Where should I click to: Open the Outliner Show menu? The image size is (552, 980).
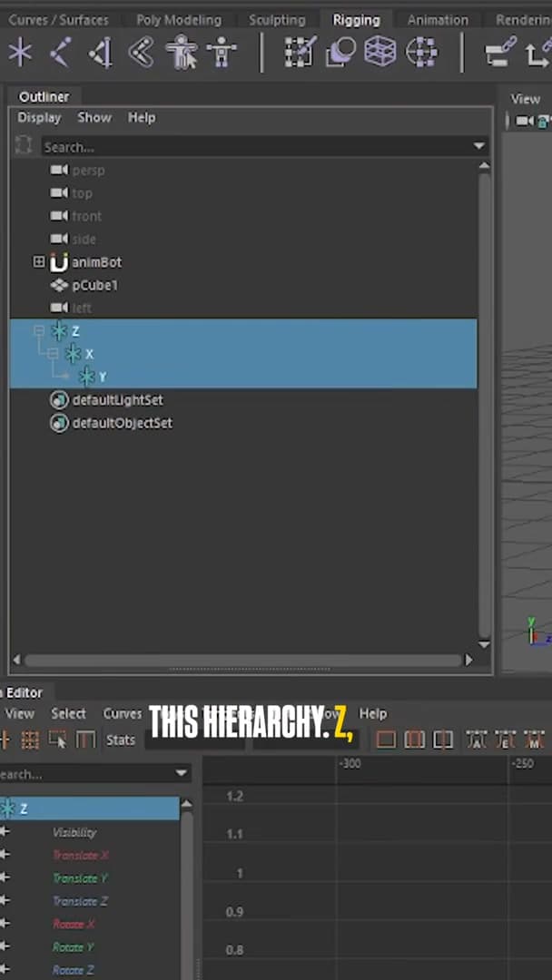tap(94, 117)
